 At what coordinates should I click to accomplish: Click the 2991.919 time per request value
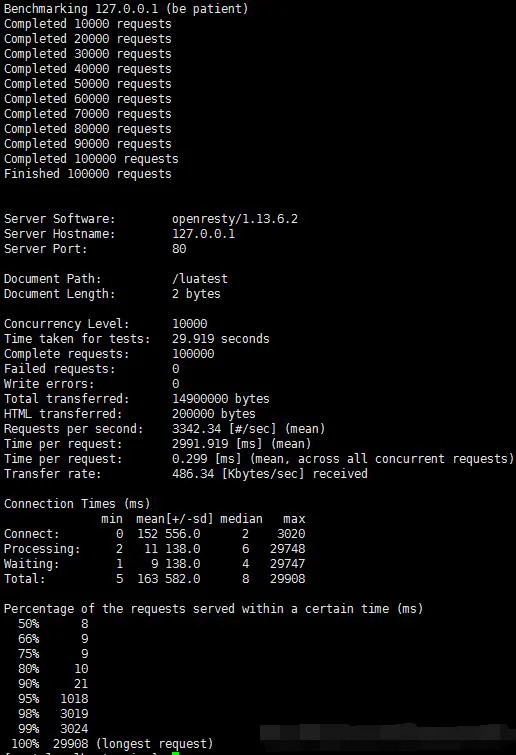click(x=200, y=443)
